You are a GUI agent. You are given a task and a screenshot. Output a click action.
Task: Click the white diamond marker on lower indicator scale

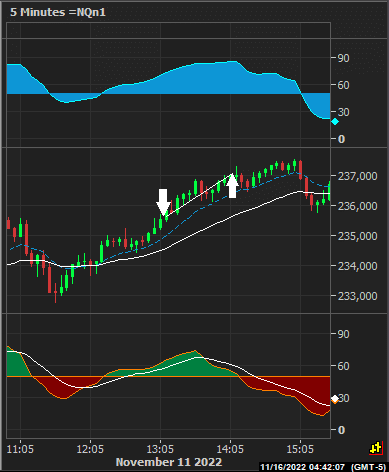pyautogui.click(x=335, y=399)
